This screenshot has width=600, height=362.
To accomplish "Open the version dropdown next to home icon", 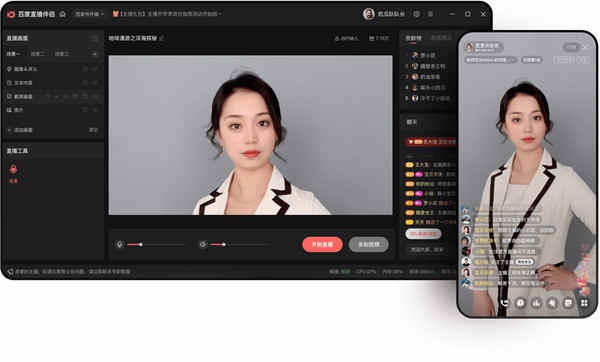I will click(89, 14).
